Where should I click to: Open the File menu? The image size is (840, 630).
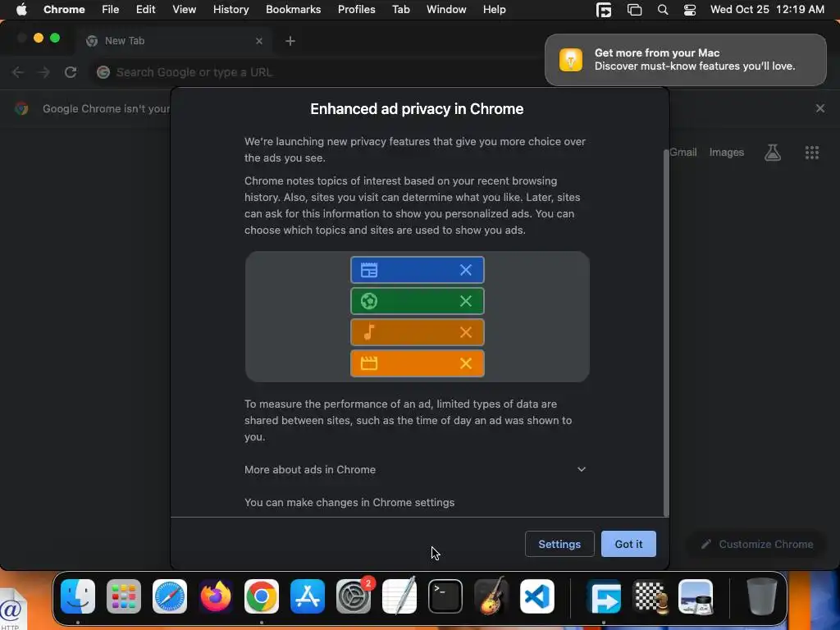pyautogui.click(x=111, y=10)
